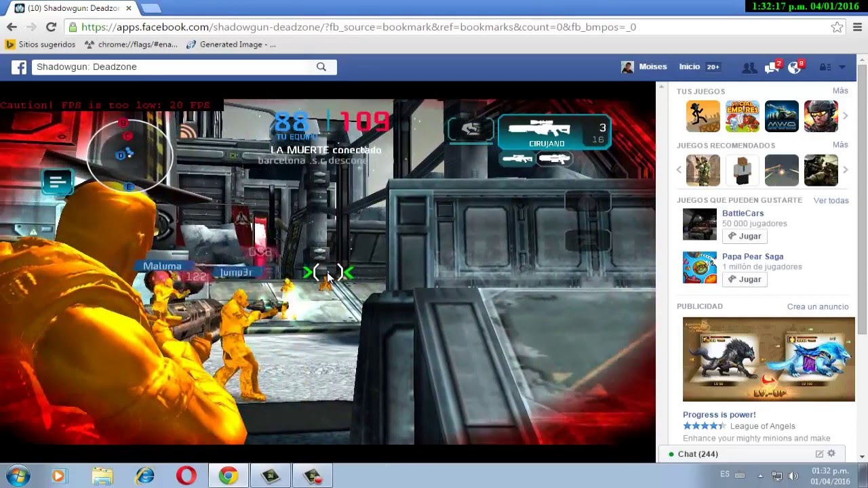Open the chrome://flags bookmark
This screenshot has height=488, width=868.
pos(131,45)
